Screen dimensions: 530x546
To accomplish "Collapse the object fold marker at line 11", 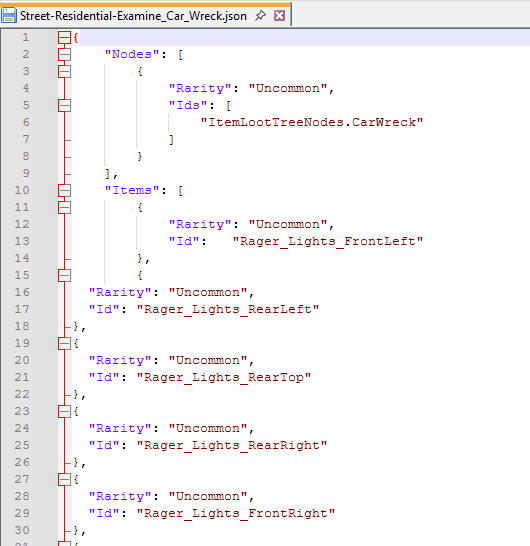I will tap(64, 208).
